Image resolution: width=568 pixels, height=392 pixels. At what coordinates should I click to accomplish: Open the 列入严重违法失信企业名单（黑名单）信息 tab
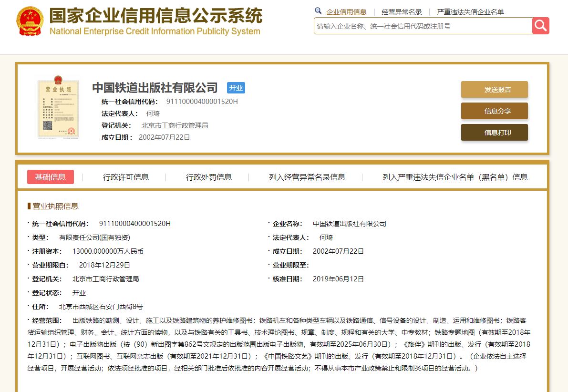455,177
